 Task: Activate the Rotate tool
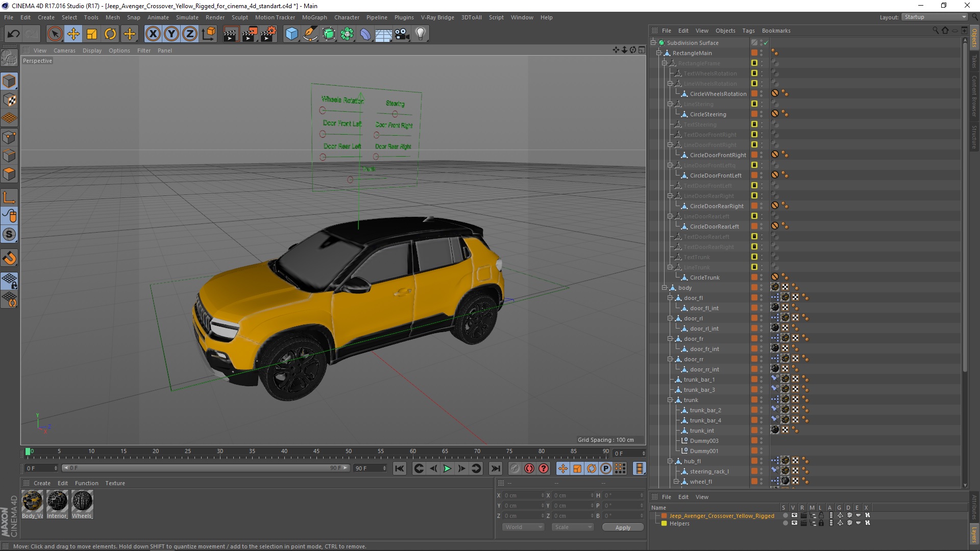point(110,34)
